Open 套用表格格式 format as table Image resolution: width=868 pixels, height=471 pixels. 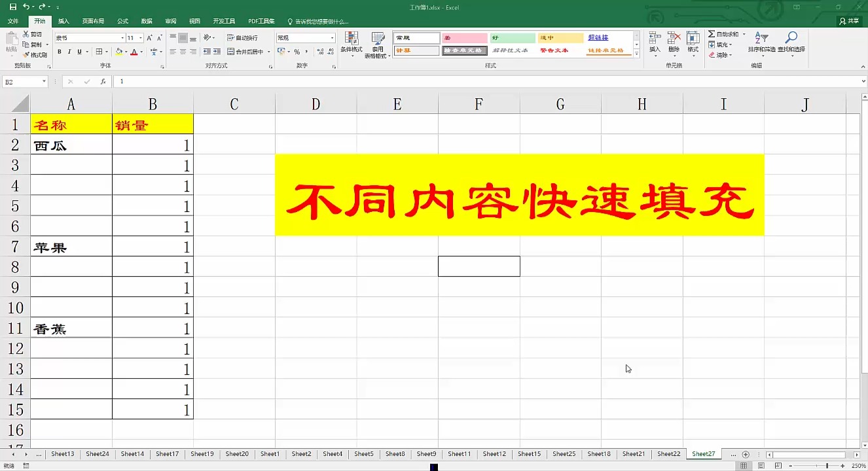tap(378, 44)
